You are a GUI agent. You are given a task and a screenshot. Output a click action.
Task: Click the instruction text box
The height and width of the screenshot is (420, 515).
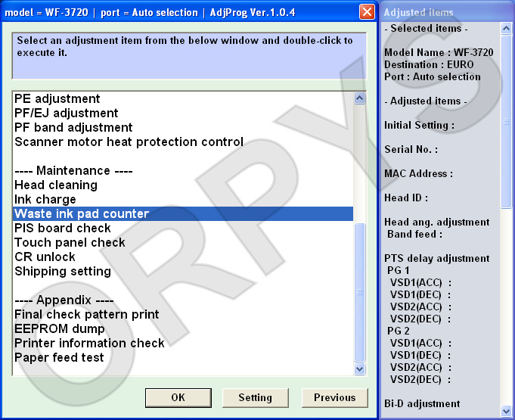tap(189, 56)
